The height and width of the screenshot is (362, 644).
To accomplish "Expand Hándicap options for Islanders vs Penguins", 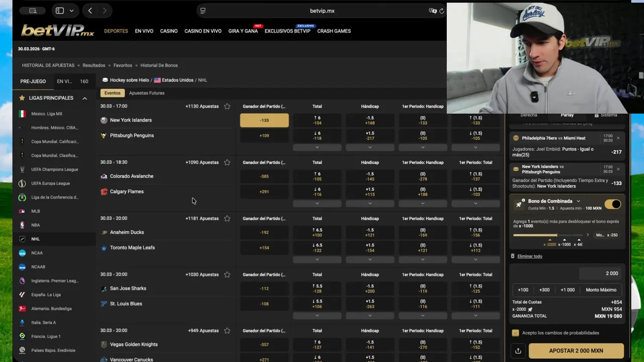I will click(x=370, y=147).
